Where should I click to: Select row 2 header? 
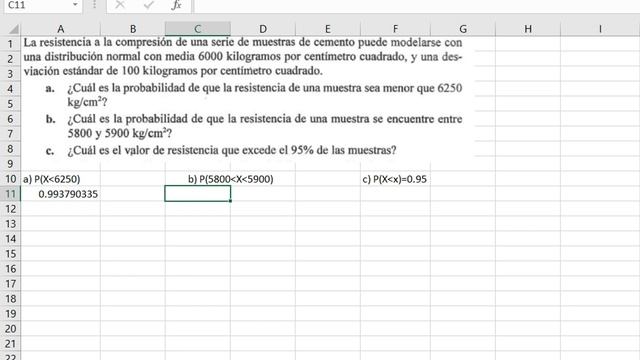point(10,59)
